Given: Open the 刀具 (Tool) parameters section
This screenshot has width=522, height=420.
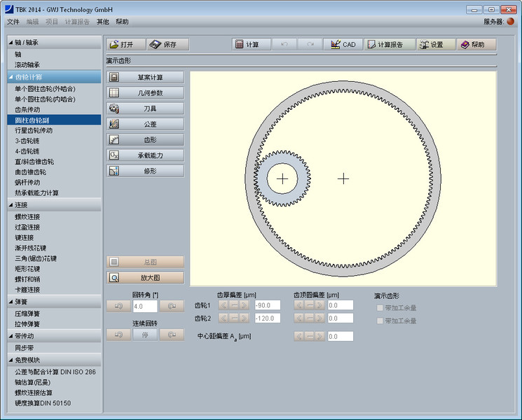Looking at the screenshot, I should click(x=145, y=108).
